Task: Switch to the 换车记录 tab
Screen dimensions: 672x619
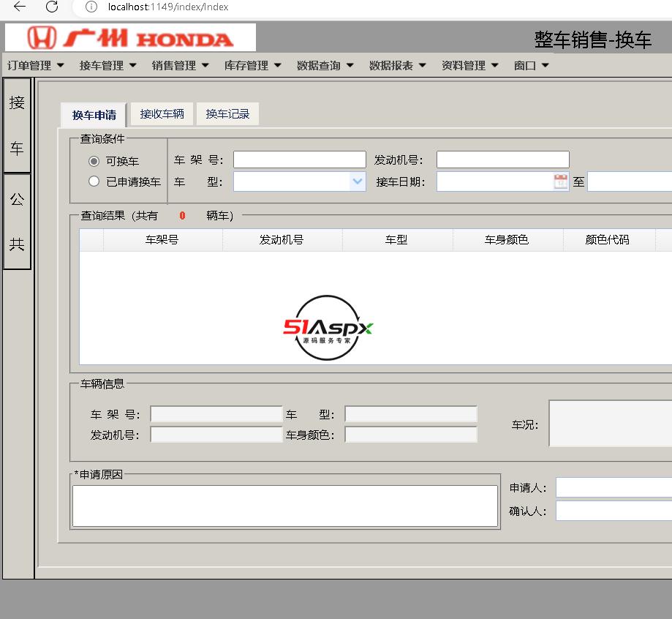Action: click(x=227, y=114)
